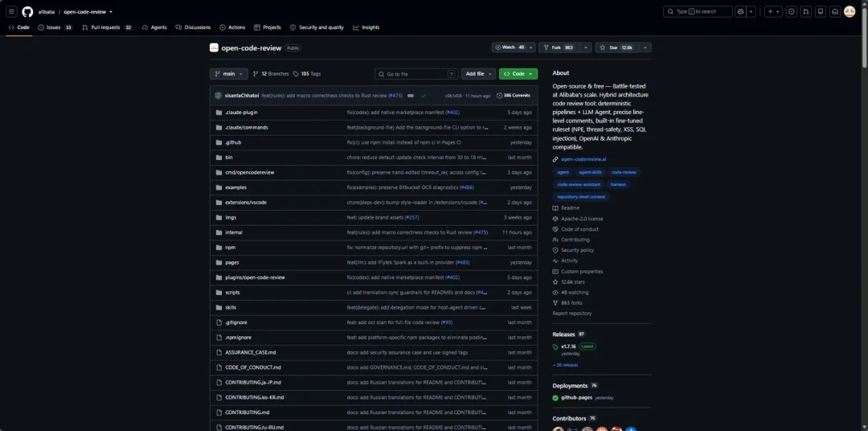Focus the 'Type / to search' field

[698, 11]
